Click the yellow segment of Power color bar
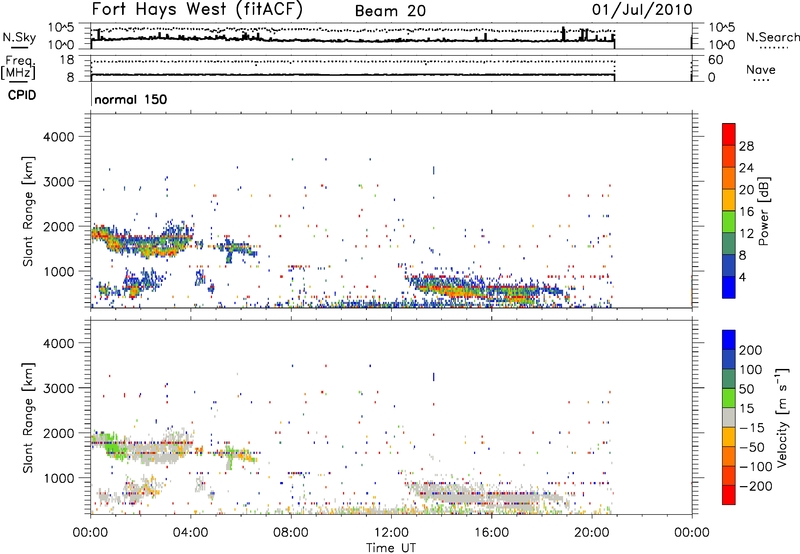The image size is (800, 554). click(729, 199)
